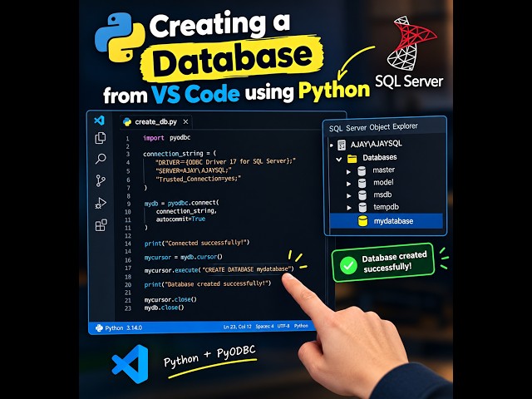Select the create_db.py tab
532x399 pixels.
point(156,122)
